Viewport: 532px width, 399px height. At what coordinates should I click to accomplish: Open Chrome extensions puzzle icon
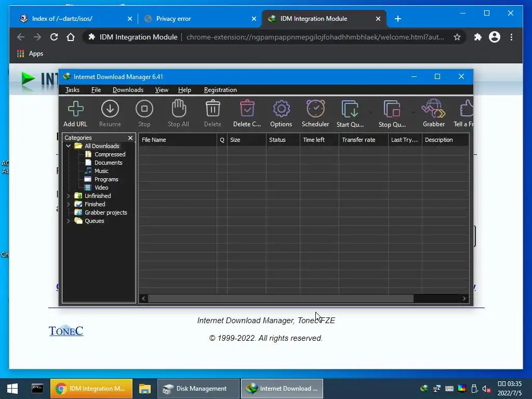[x=478, y=37]
